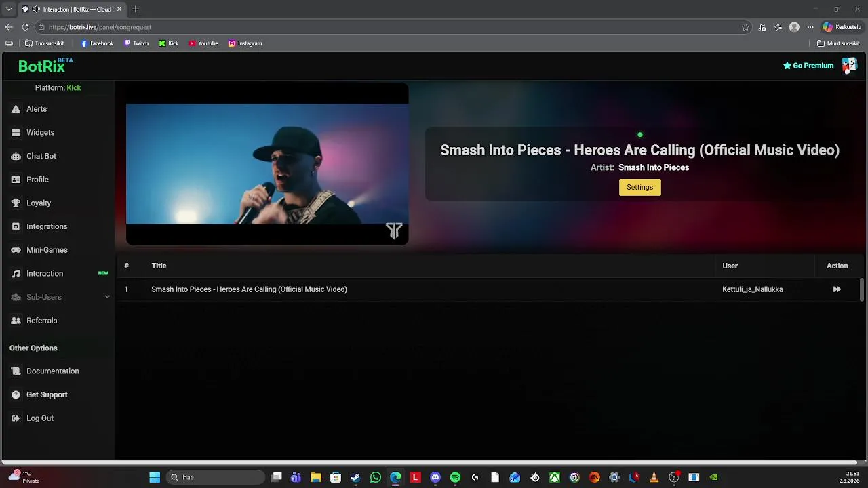Open Microsoft Store from the taskbar
The width and height of the screenshot is (868, 488).
click(x=336, y=477)
